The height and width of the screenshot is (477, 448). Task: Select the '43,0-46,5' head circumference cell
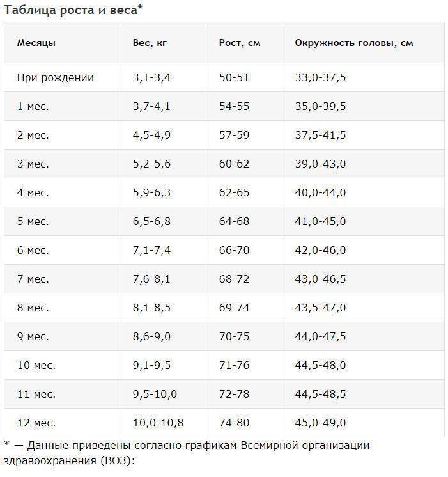click(320, 279)
